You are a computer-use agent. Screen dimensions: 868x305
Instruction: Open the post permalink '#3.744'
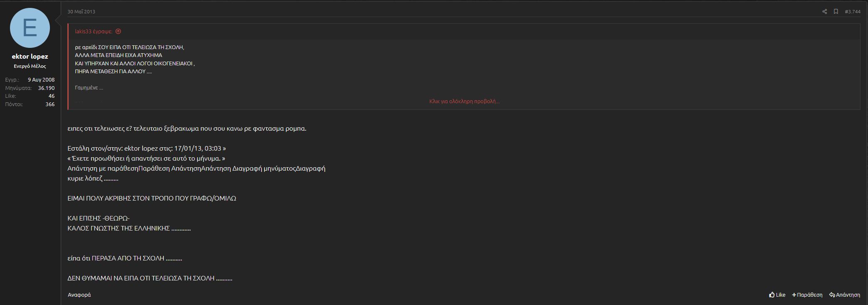[852, 12]
